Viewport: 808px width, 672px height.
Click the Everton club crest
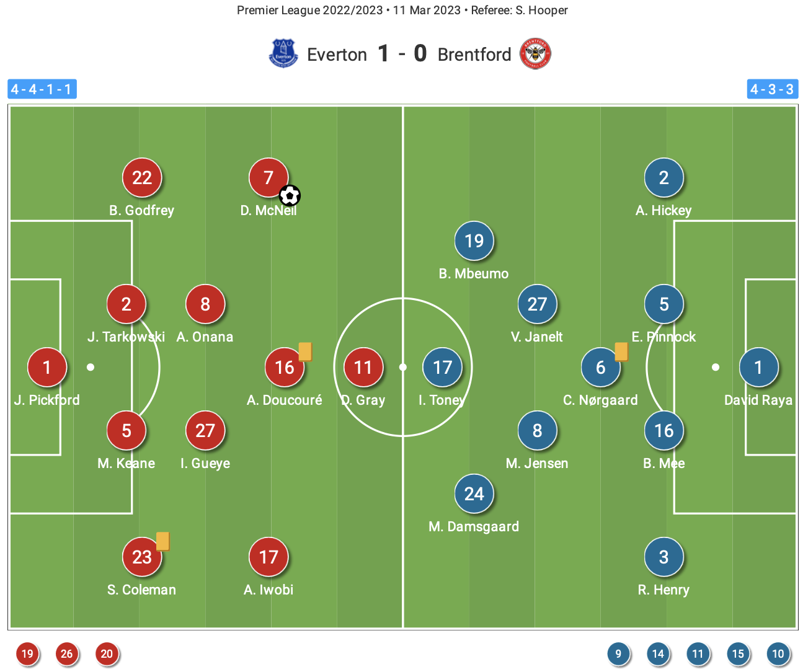point(283,53)
